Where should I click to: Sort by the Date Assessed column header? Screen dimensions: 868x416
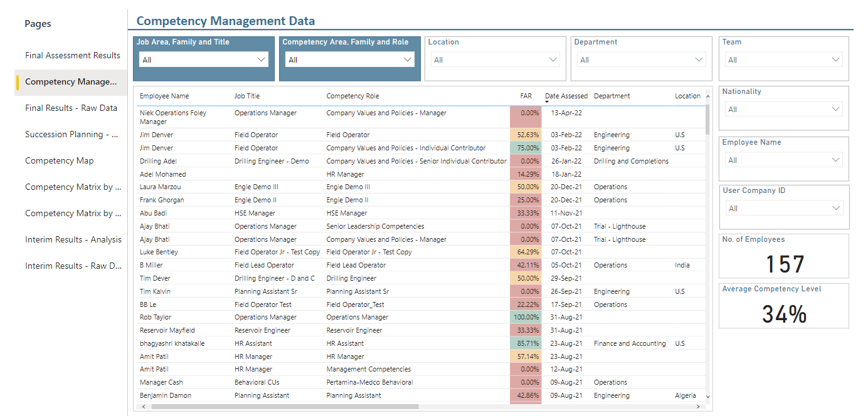tap(566, 96)
